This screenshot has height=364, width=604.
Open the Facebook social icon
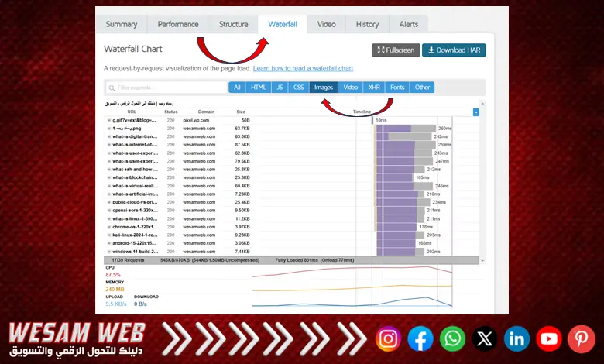click(x=420, y=338)
